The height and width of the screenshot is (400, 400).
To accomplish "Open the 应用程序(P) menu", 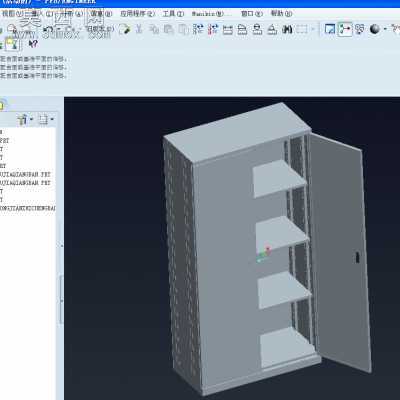I will tap(138, 14).
